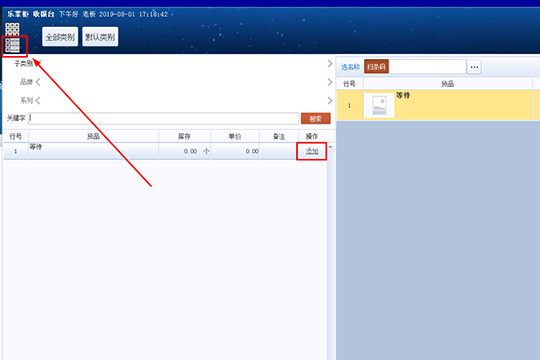
Task: Click the left chevron beside 系列
Action: pyautogui.click(x=38, y=101)
